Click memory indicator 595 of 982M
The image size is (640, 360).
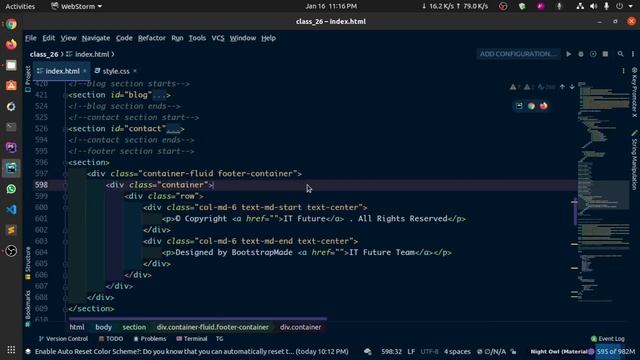pos(616,351)
